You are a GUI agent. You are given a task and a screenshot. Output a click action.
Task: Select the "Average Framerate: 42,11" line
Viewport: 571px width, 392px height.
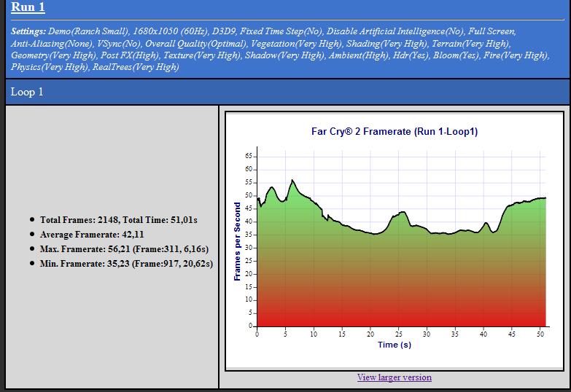(92, 235)
